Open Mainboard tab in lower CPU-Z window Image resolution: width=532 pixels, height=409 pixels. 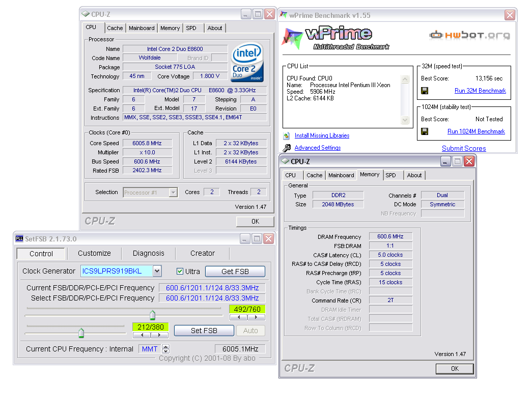tap(341, 175)
